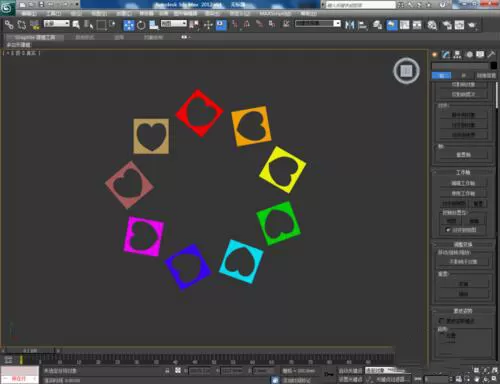The height and width of the screenshot is (384, 500).
Task: Open the Curve Editor toolbar icon
Action: [x=404, y=25]
